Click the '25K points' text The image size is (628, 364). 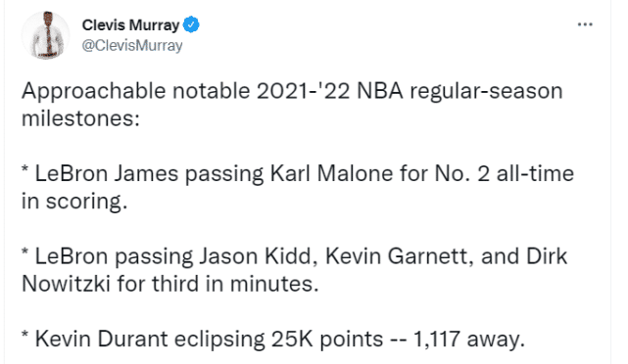pyautogui.click(x=327, y=340)
